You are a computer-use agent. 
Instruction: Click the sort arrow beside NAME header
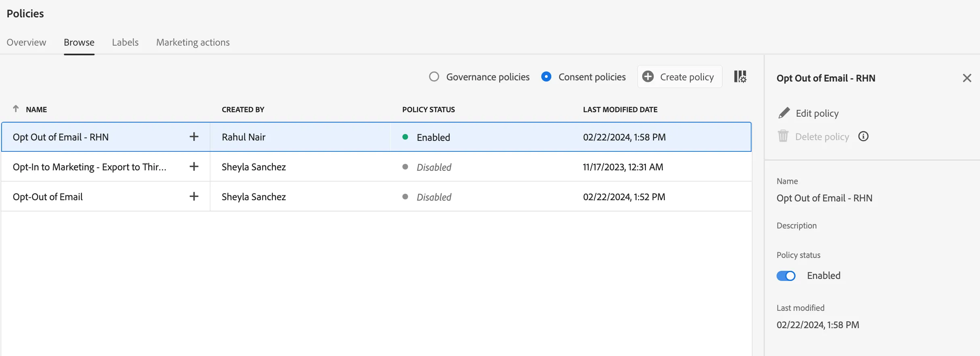pos(16,109)
